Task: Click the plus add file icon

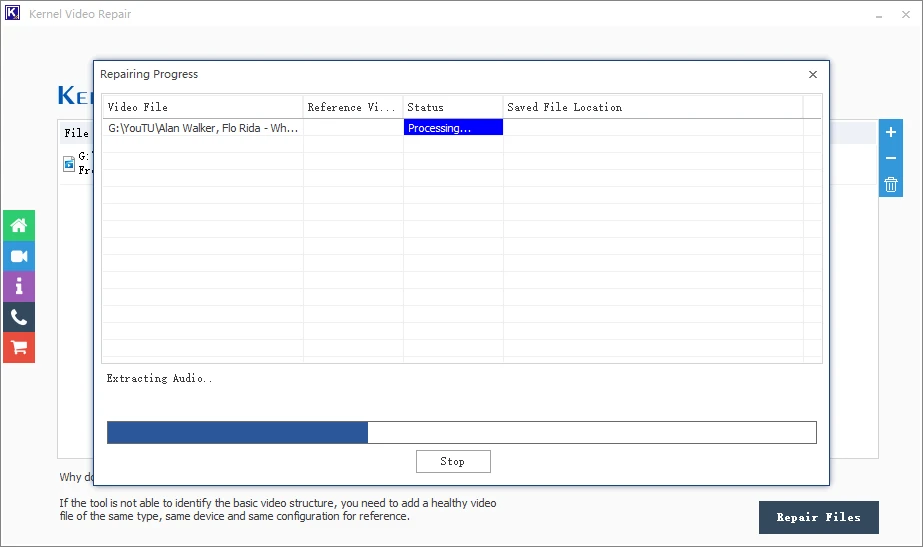Action: [891, 132]
